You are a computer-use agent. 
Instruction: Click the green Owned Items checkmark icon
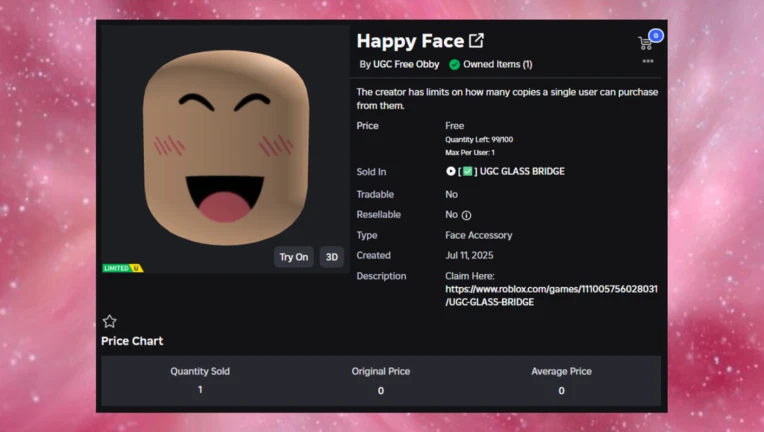click(454, 64)
